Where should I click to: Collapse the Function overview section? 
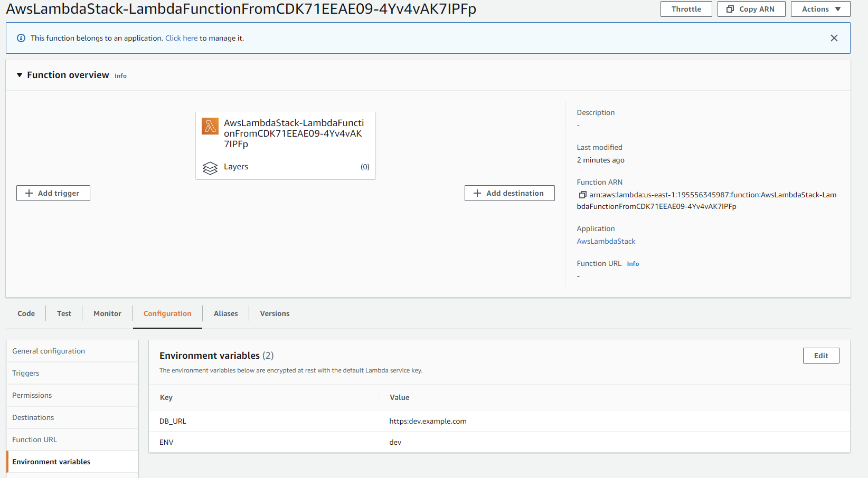tap(20, 74)
